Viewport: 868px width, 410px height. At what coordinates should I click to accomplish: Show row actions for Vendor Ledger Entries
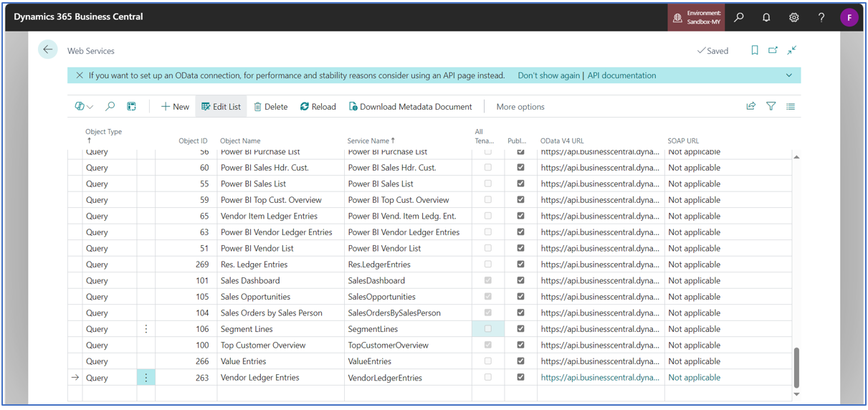click(x=146, y=378)
